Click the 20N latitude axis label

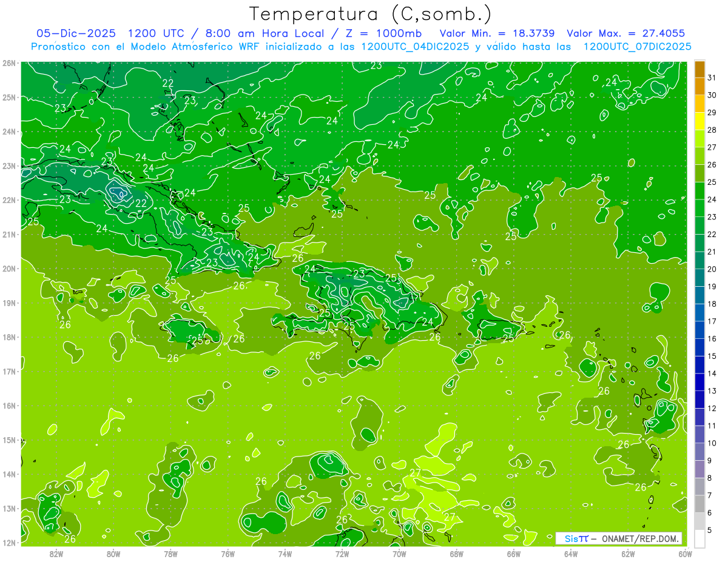8,269
